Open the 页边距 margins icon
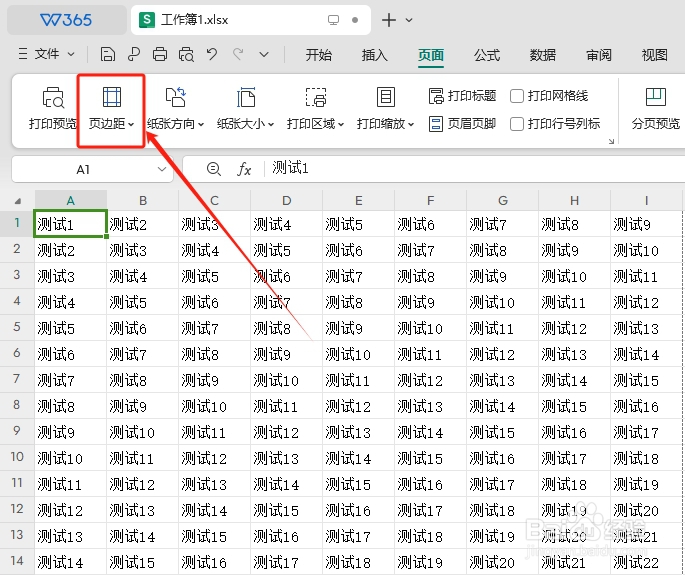The width and height of the screenshot is (685, 575). [112, 97]
